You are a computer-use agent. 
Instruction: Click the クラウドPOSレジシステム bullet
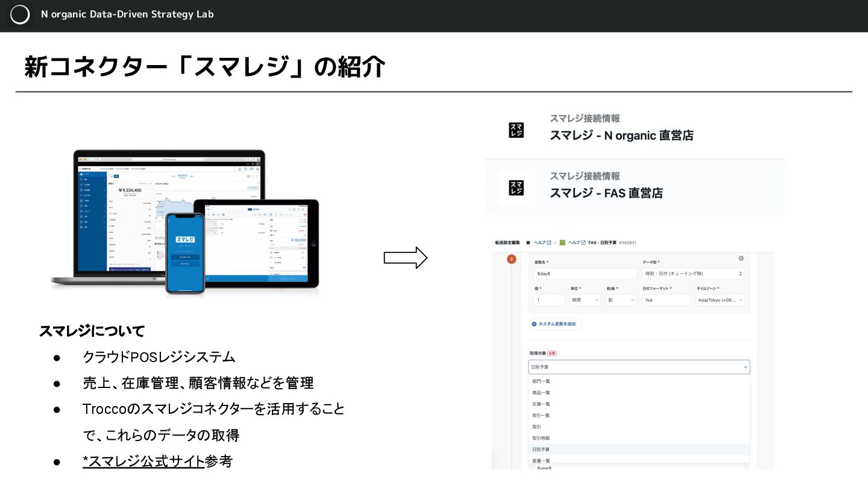[x=159, y=357]
